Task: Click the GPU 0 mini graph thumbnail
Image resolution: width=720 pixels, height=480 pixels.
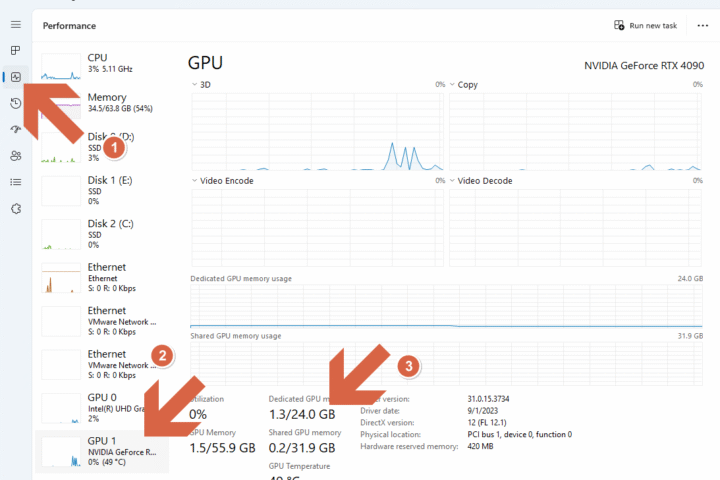Action: click(x=61, y=408)
